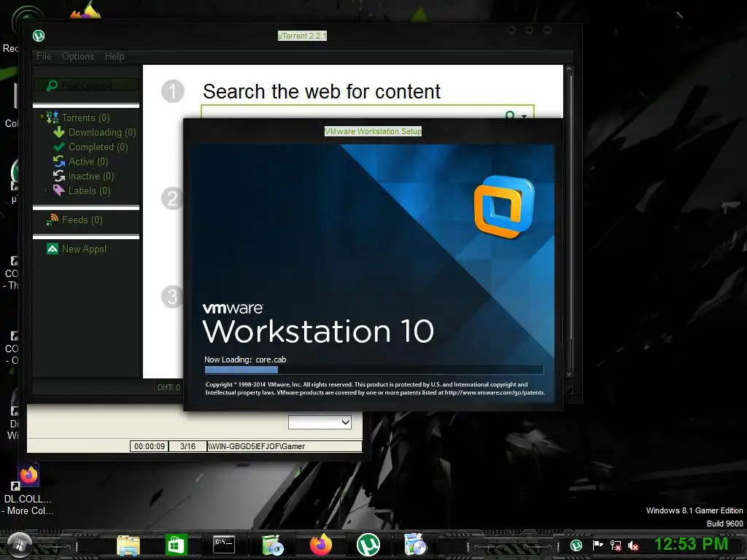Click the 3/16 progress counter field
Screen dimensions: 747x560
[187, 446]
